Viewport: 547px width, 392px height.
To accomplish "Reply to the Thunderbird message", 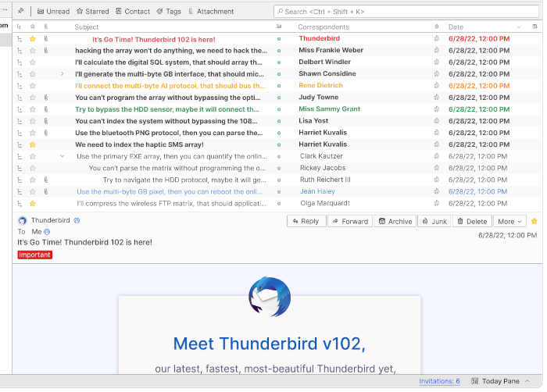I will 306,221.
